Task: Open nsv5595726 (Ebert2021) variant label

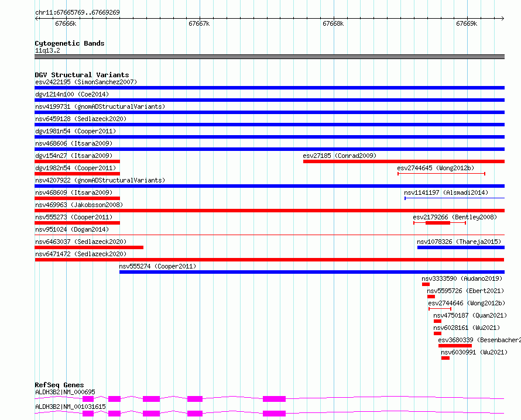Action: 465,291
